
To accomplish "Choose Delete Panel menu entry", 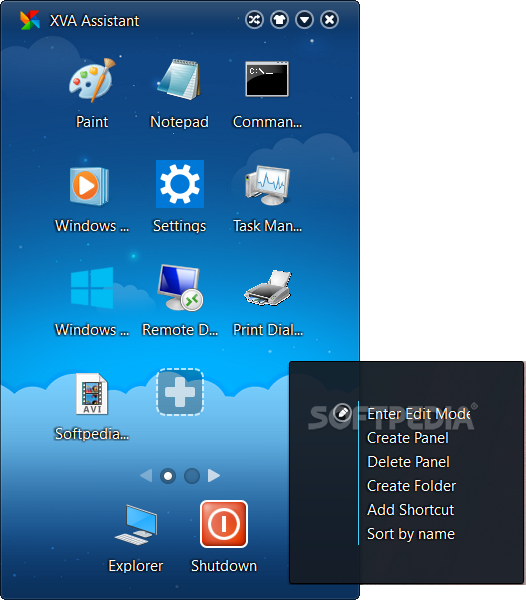I will pyautogui.click(x=408, y=462).
